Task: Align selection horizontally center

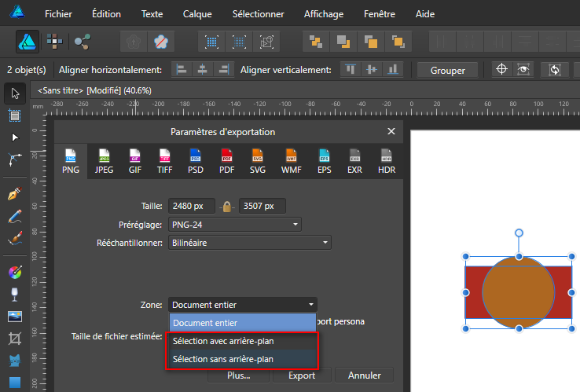Action: [202, 70]
